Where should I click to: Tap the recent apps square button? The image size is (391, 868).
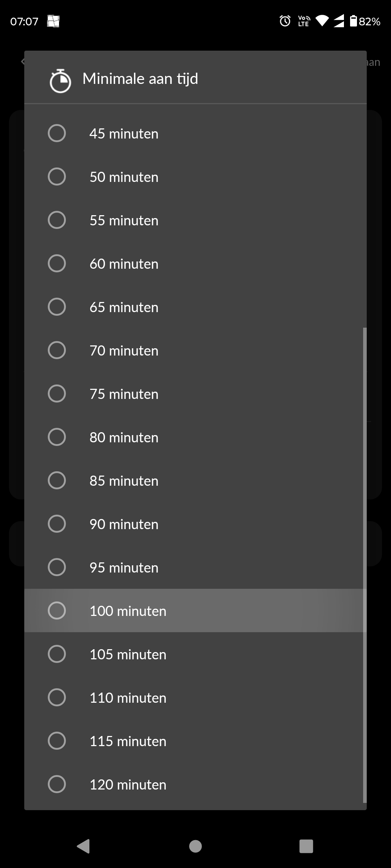point(306,846)
